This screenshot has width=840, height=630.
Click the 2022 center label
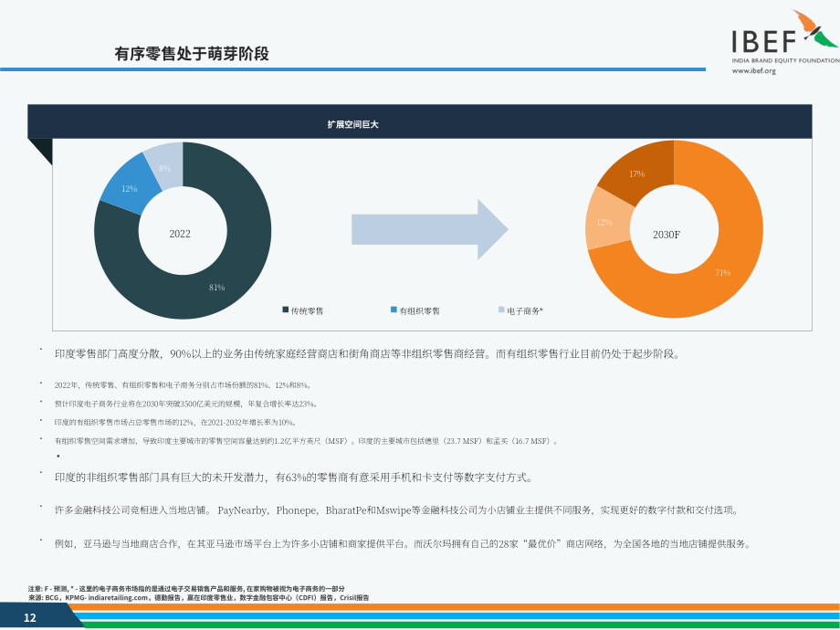pos(180,234)
